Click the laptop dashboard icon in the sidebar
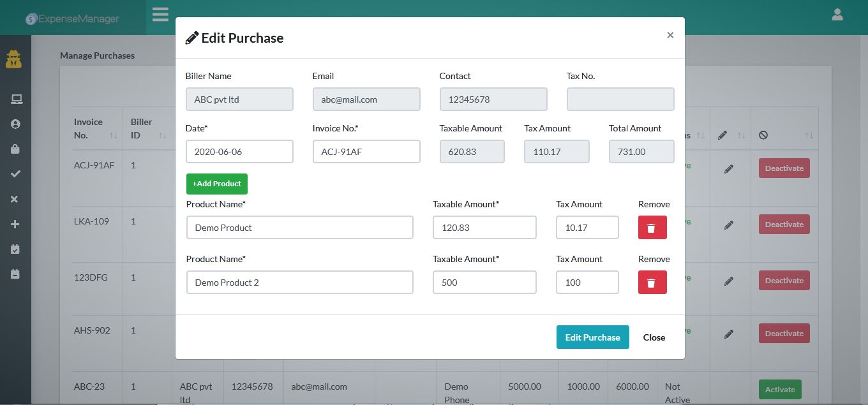 coord(16,99)
